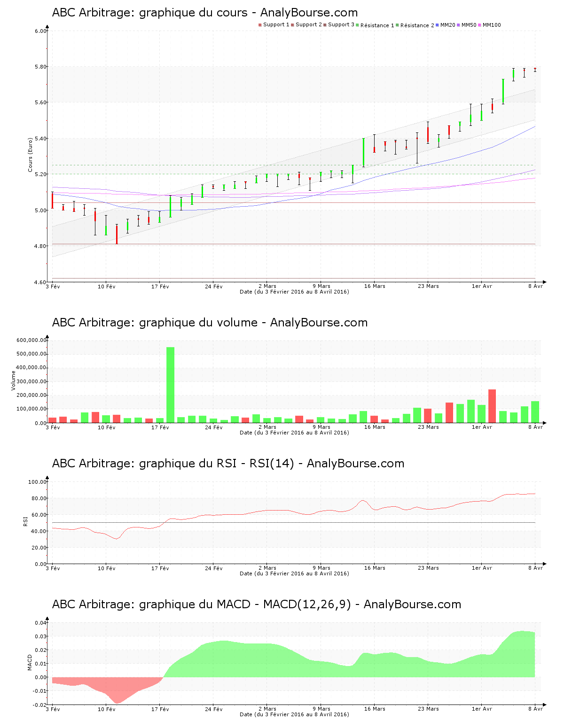Click the '600,000.00' volume axis tick
The height and width of the screenshot is (728, 564).
click(x=31, y=340)
